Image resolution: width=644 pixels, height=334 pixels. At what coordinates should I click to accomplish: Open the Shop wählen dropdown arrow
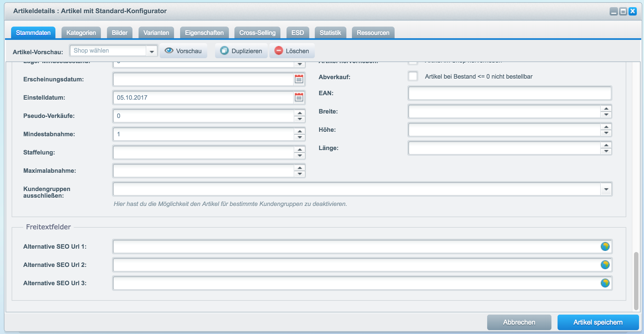[152, 51]
